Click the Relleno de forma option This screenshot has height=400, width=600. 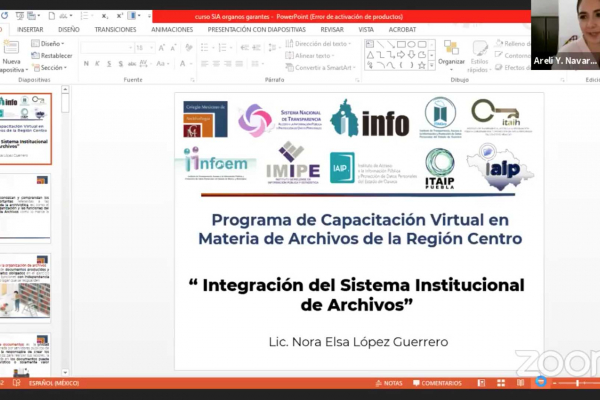coord(513,44)
